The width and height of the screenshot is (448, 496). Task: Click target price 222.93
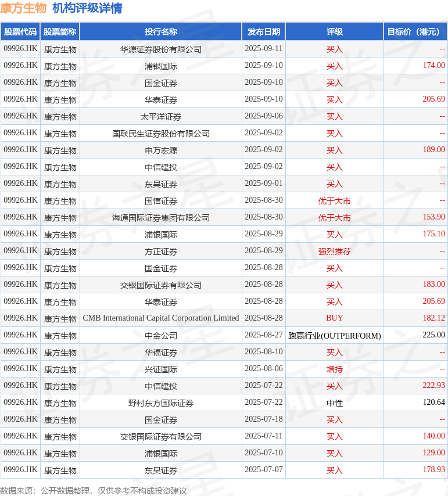tap(433, 385)
